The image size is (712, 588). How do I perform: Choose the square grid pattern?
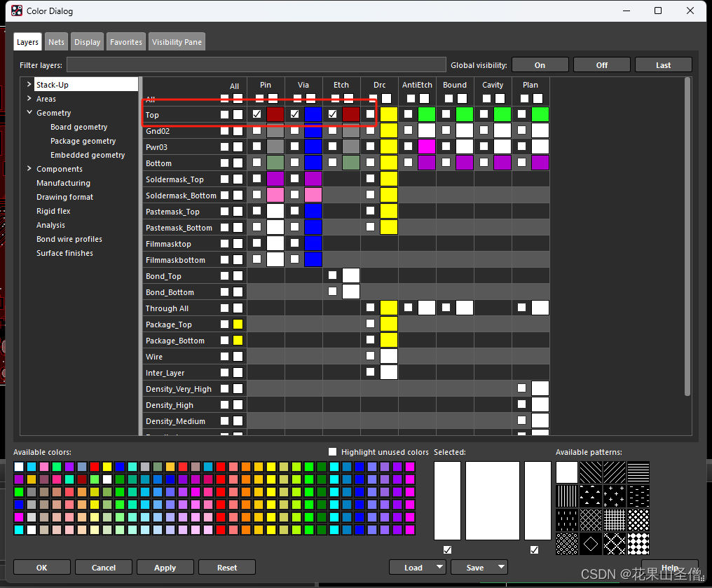pos(615,520)
